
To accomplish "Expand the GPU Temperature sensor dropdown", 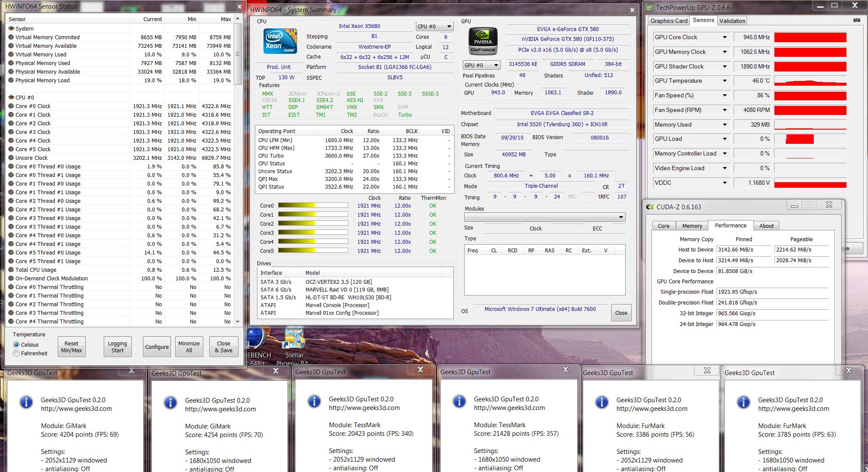I will pyautogui.click(x=725, y=81).
